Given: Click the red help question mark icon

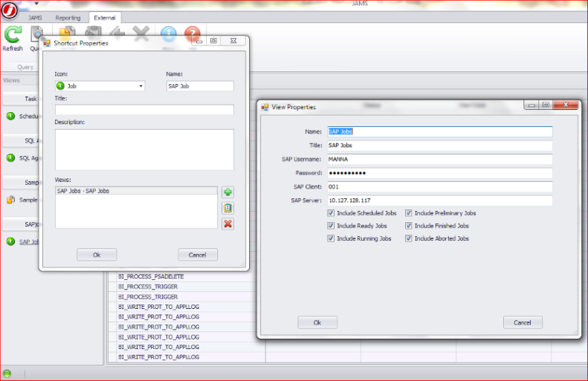Looking at the screenshot, I should [193, 33].
